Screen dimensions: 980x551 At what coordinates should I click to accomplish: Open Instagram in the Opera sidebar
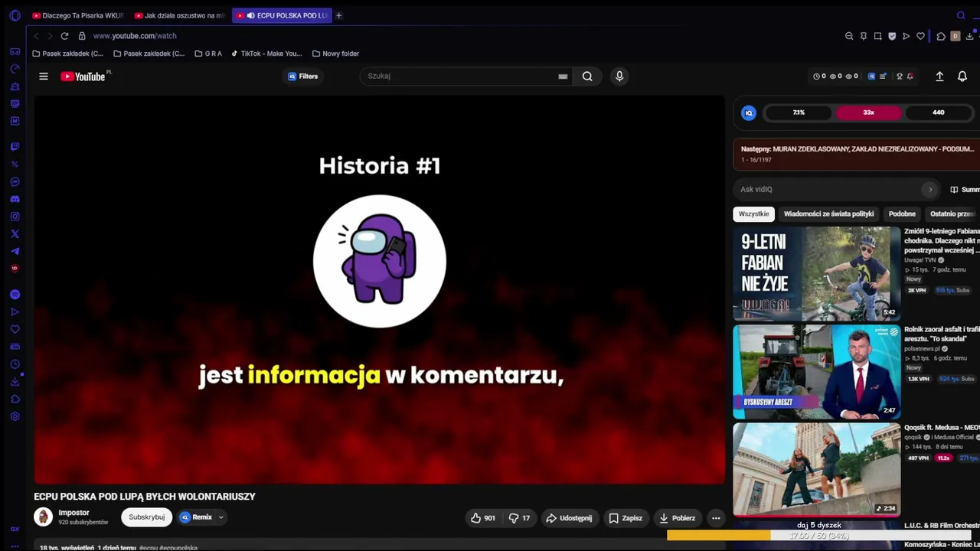click(x=15, y=217)
